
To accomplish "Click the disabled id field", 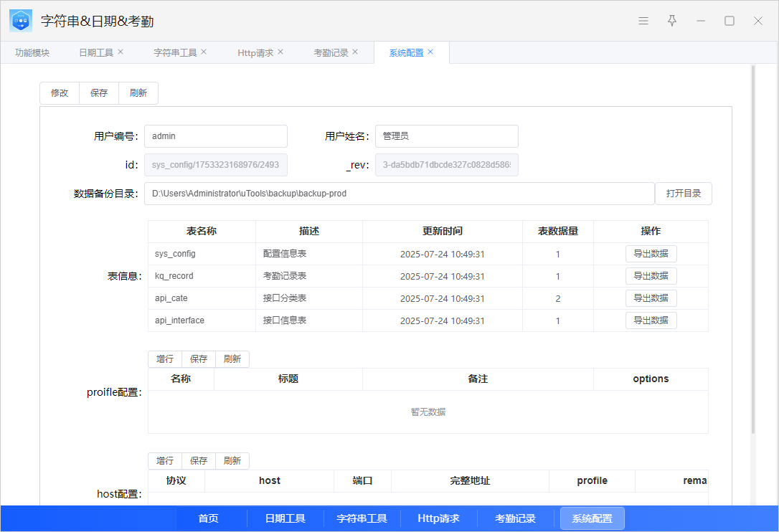I will coord(216,165).
